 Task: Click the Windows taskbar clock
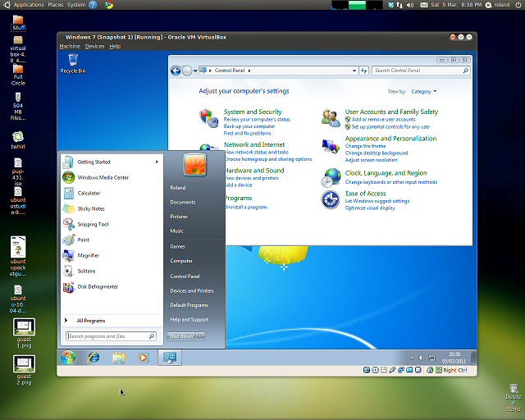(454, 358)
